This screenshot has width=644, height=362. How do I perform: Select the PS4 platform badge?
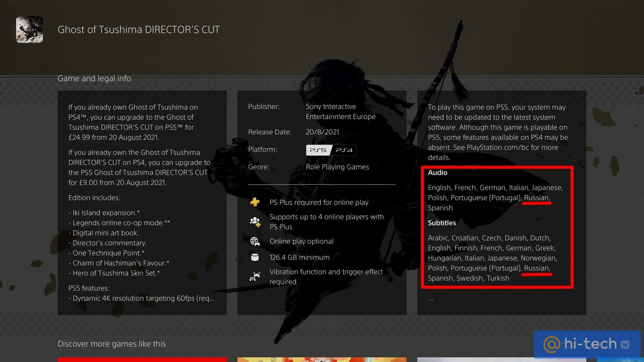pos(344,150)
